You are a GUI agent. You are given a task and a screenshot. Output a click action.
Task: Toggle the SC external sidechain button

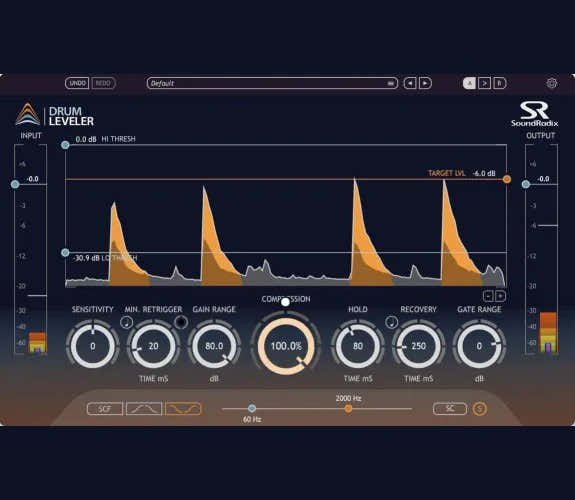point(450,409)
